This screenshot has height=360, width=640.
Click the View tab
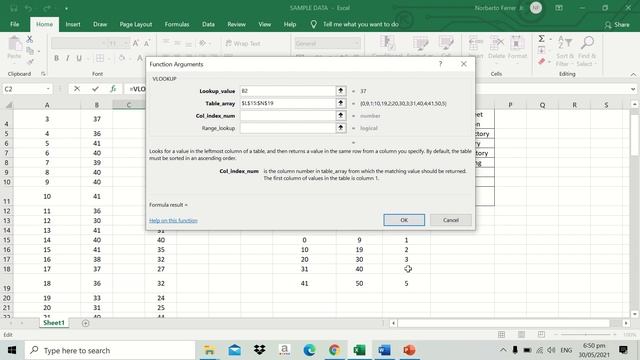pyautogui.click(x=264, y=24)
